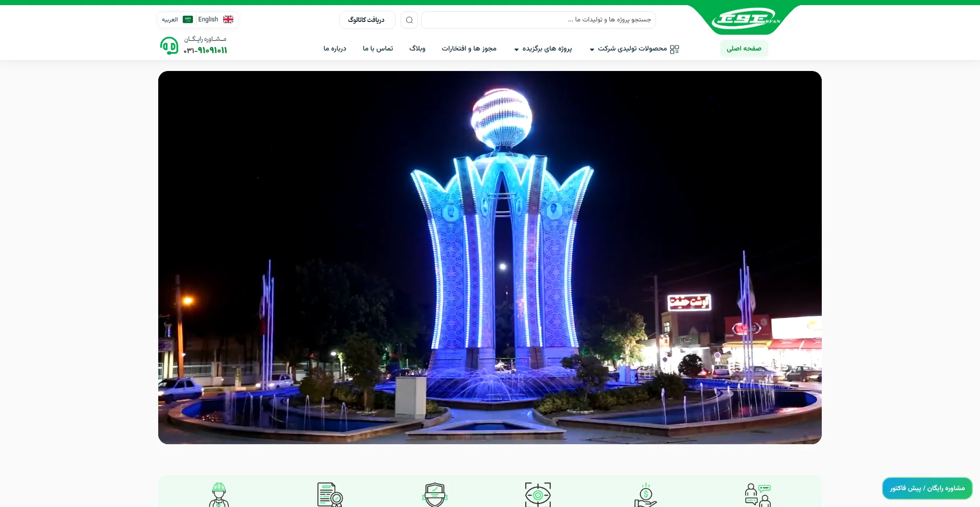Click the people chat consultation icon

[757, 495]
